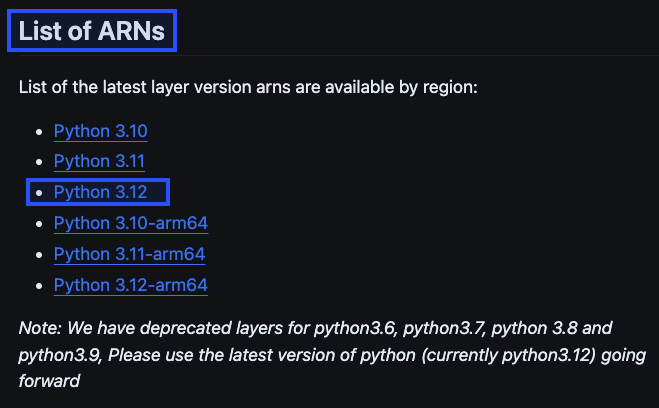This screenshot has height=408, width=659.
Task: Click the bullet beside Python 3.11-arm64
Action: click(39, 255)
